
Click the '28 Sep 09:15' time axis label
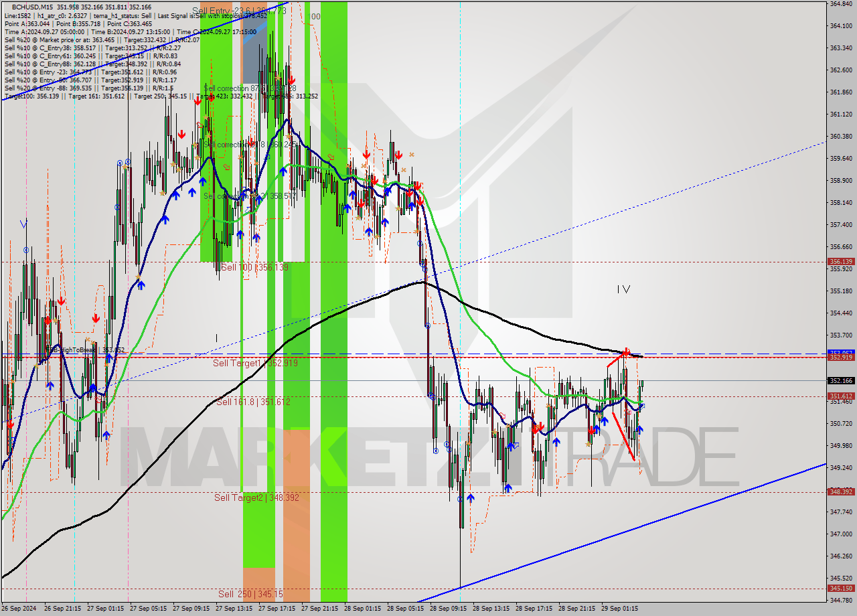[449, 609]
